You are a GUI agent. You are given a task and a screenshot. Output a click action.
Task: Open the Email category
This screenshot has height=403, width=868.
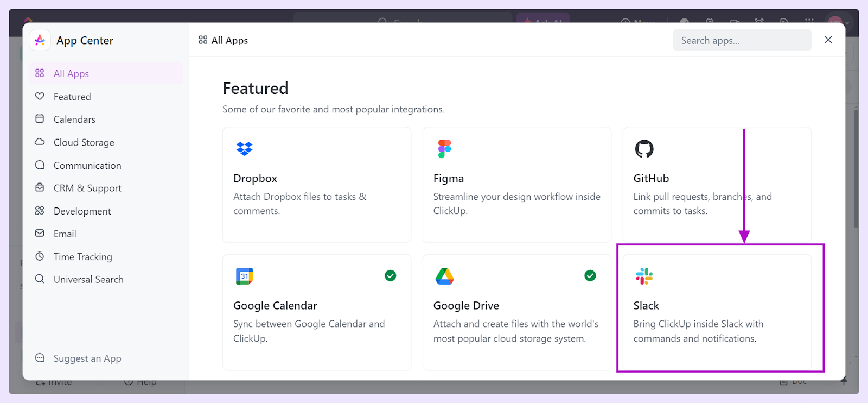[x=106, y=234]
